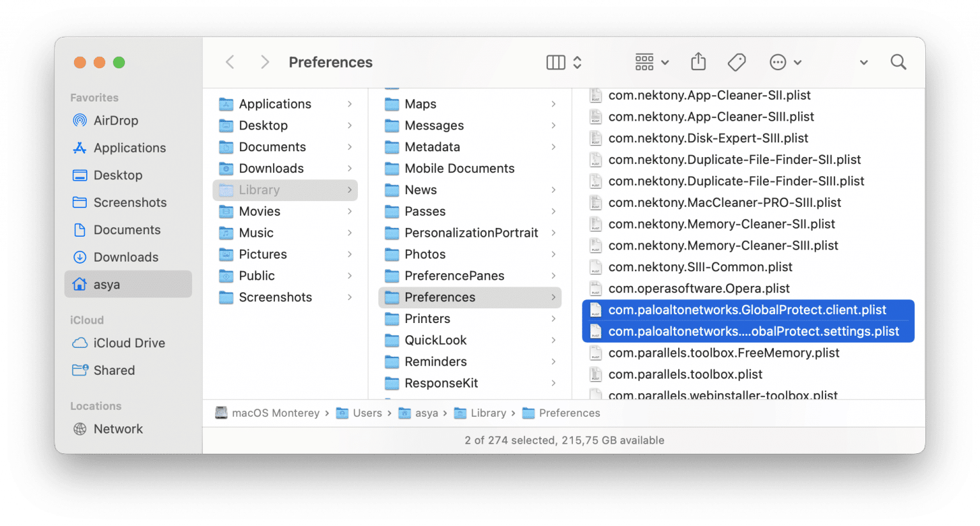Switch to column view in the toolbar
980x526 pixels.
[554, 62]
